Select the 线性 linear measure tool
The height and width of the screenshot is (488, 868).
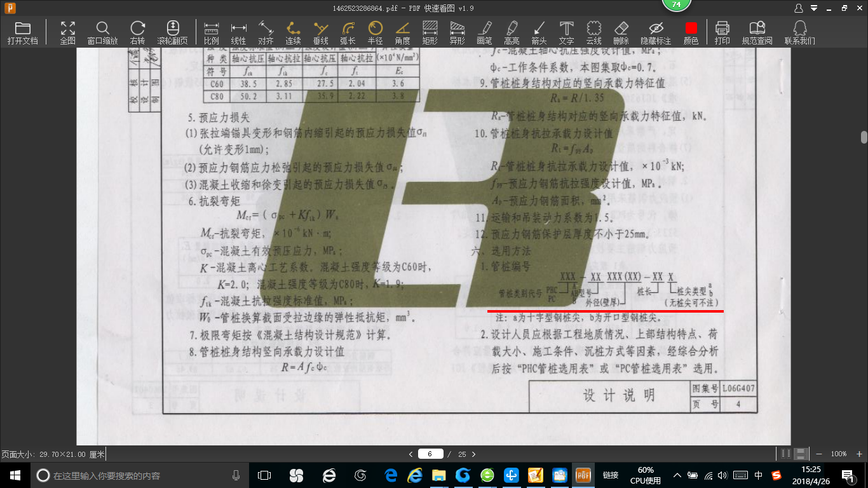click(x=238, y=32)
